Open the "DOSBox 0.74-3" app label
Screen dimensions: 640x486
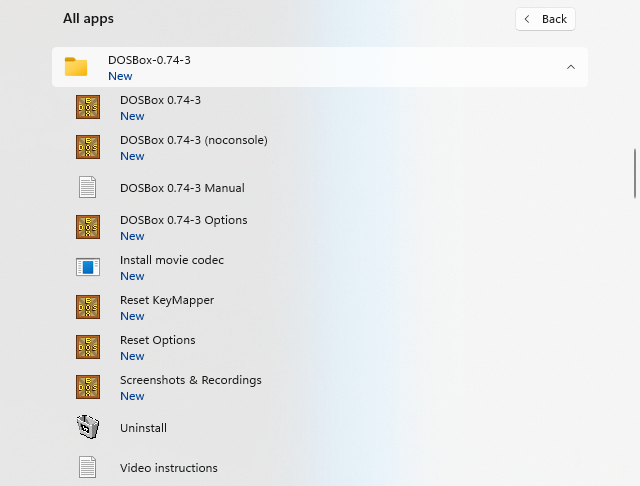[x=160, y=100]
